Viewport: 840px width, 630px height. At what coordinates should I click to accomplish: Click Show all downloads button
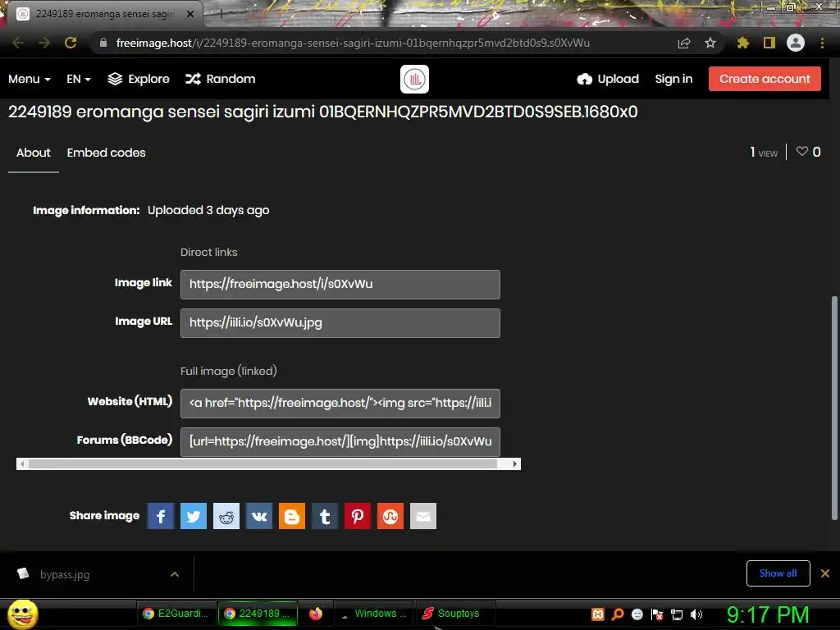tap(778, 573)
